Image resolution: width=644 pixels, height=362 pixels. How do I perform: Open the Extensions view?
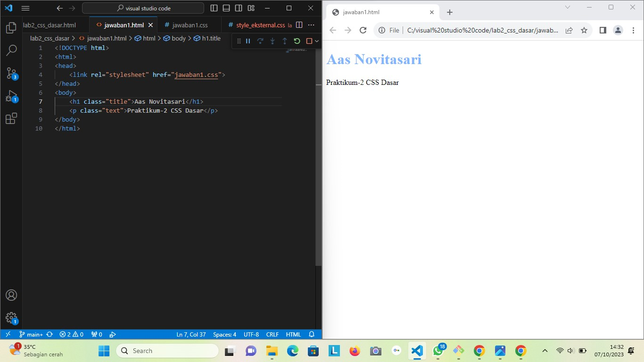pos(11,119)
